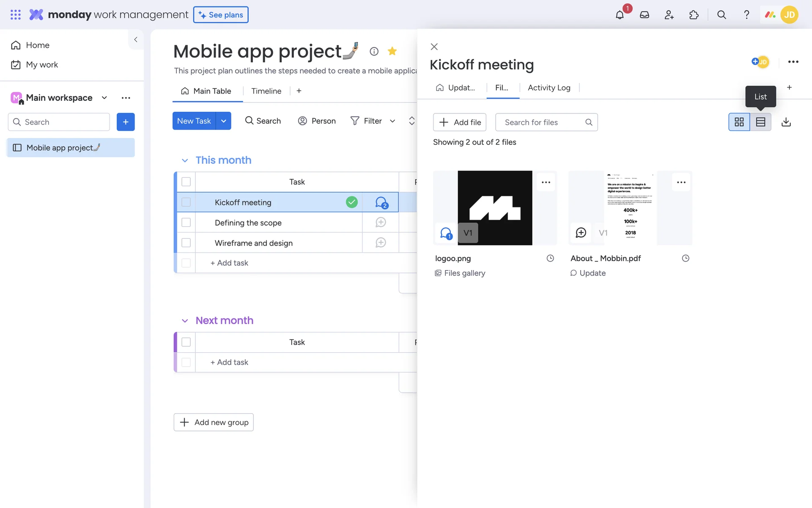The height and width of the screenshot is (508, 812).
Task: Download all files icon
Action: coord(786,122)
